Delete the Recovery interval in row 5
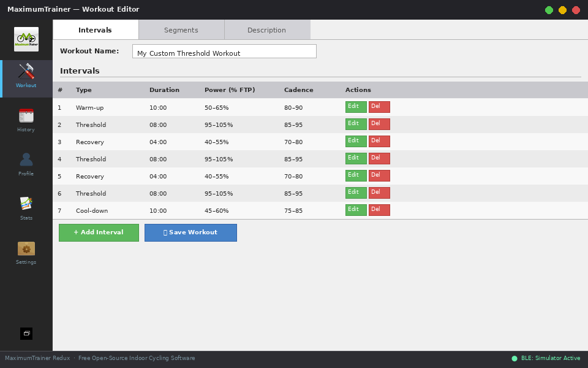 click(x=379, y=175)
